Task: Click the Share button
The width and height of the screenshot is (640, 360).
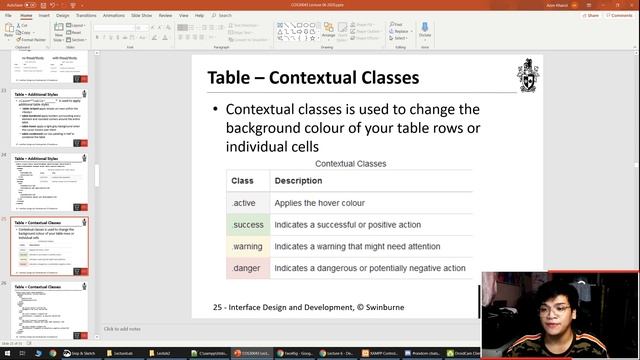Action: pos(591,16)
